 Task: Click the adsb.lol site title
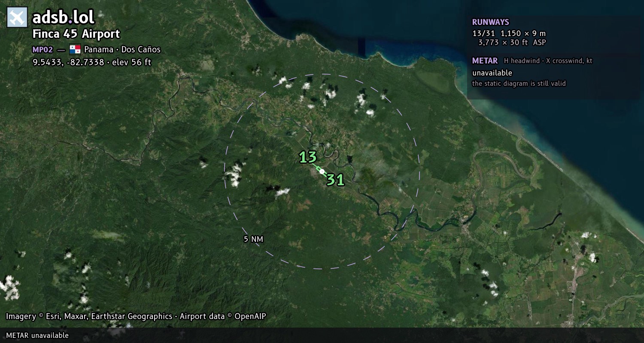click(64, 18)
